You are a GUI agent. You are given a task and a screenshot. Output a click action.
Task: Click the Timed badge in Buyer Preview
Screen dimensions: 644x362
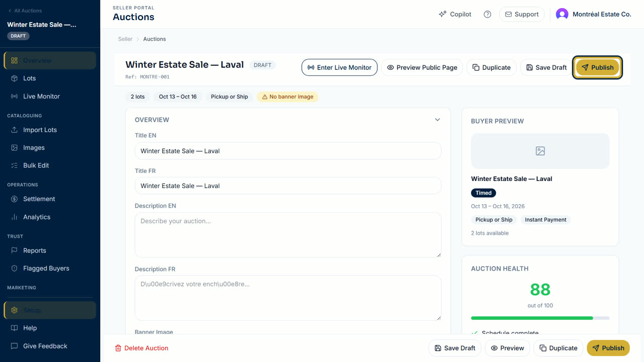[x=484, y=193]
